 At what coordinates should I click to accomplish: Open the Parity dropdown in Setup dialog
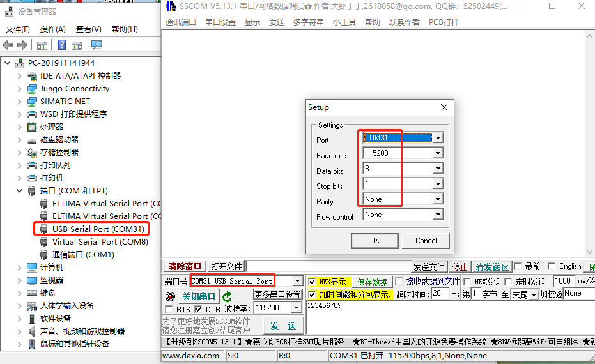click(x=438, y=199)
